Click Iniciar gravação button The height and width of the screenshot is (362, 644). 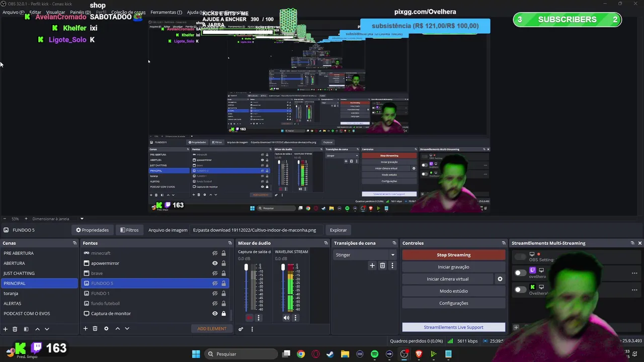tap(453, 267)
